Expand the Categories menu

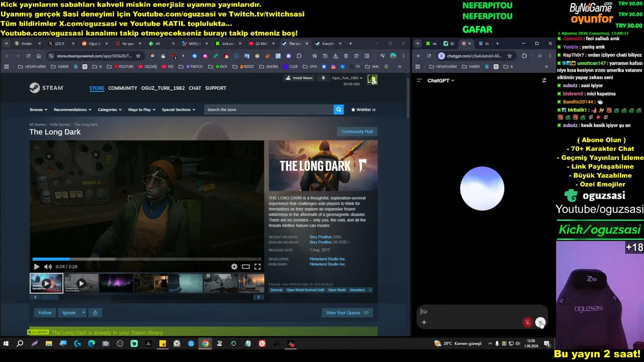(110, 110)
